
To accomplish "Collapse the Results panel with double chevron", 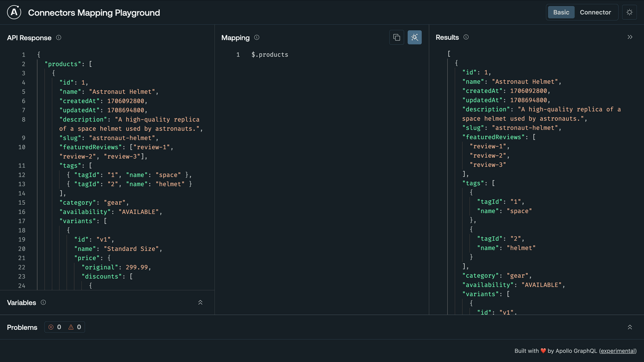I will click(x=630, y=37).
